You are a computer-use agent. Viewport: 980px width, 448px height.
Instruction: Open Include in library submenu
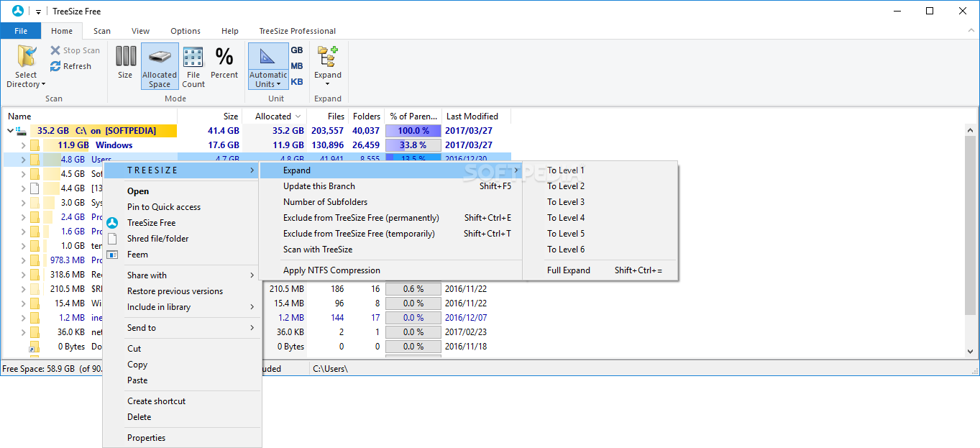(x=181, y=307)
